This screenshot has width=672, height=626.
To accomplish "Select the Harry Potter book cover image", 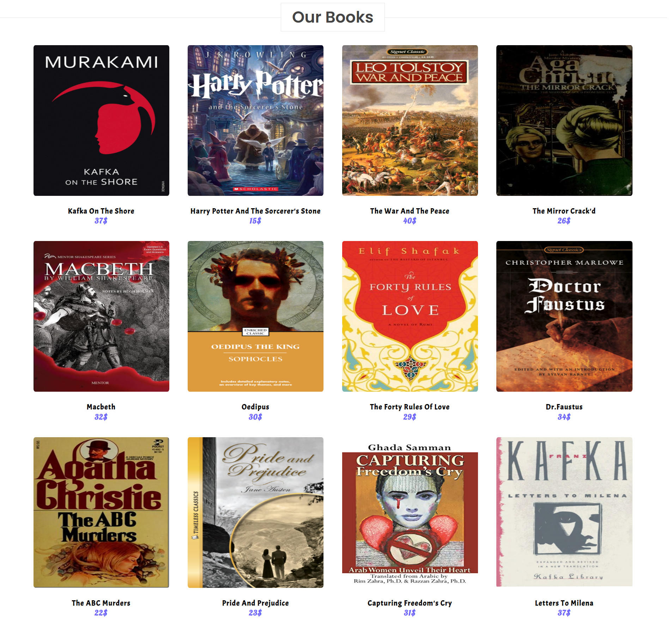I will [x=255, y=120].
